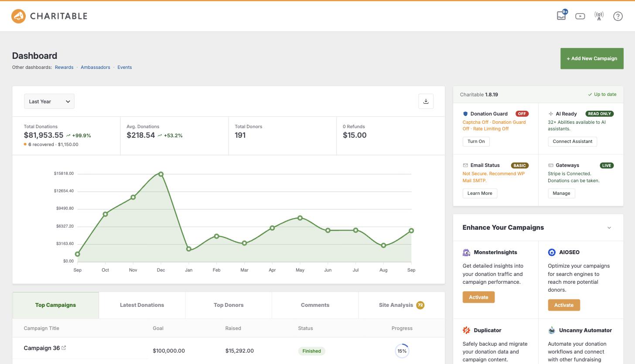
Task: Open the Ambassadors dashboard link
Action: [x=96, y=67]
